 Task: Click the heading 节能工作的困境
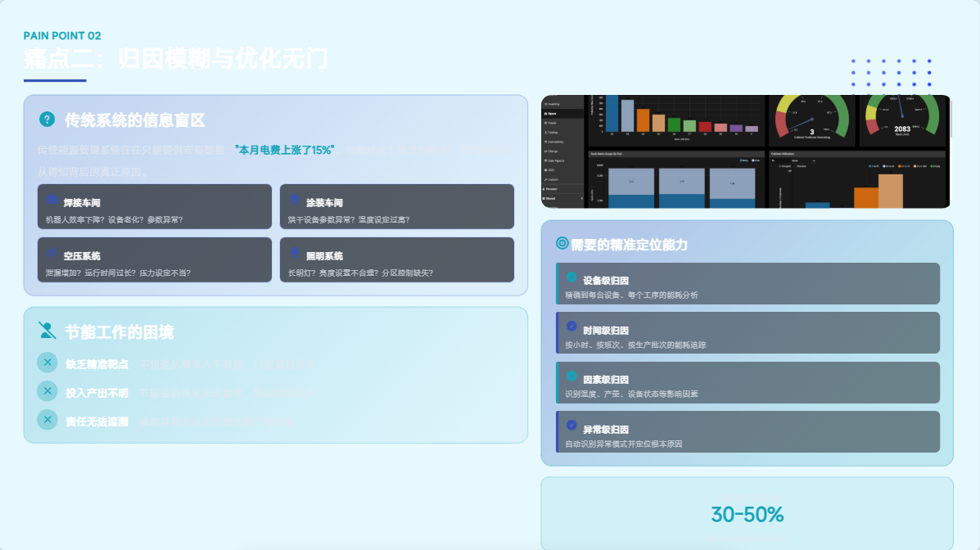(x=120, y=331)
